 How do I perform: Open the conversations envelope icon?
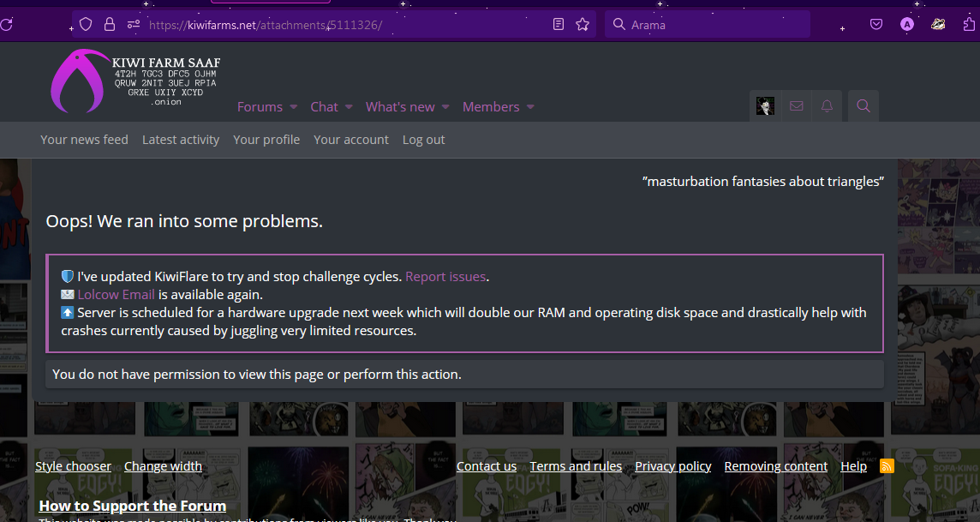(797, 106)
